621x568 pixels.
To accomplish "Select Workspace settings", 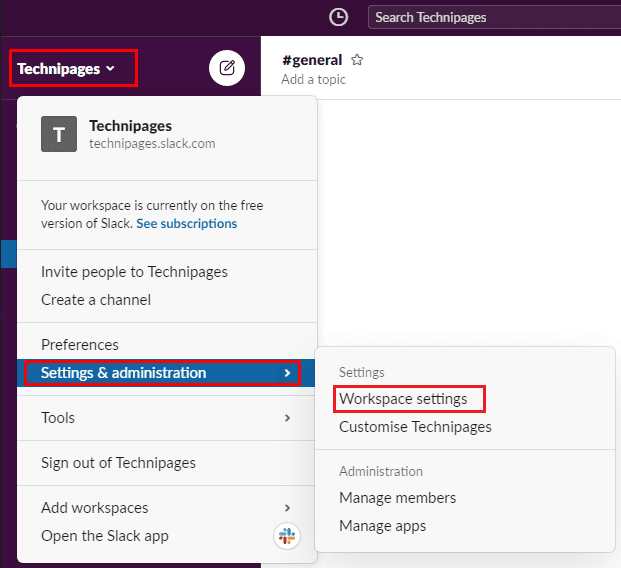I will (403, 399).
